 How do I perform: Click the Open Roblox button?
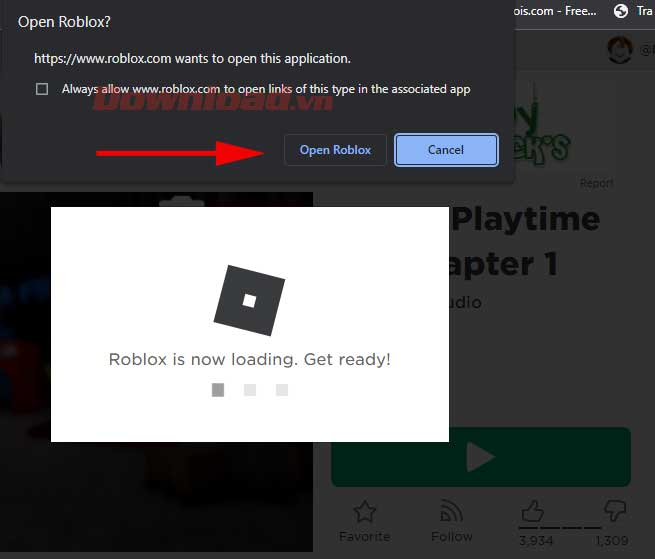(335, 150)
